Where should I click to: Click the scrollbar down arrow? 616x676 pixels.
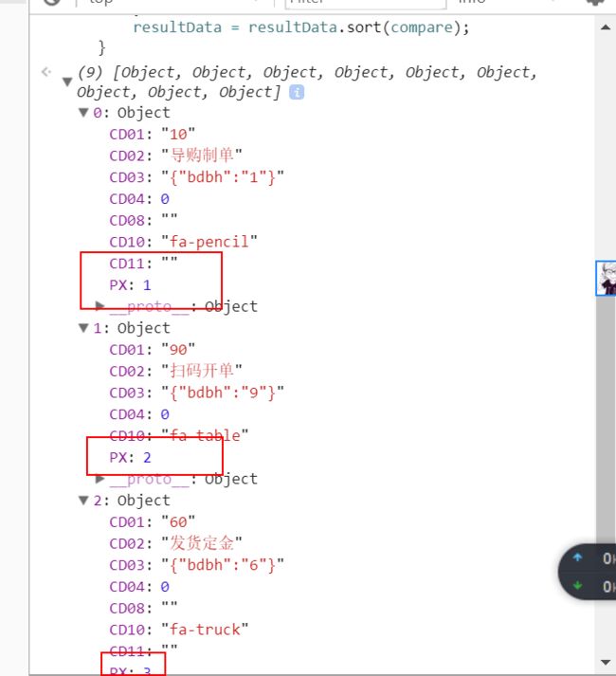coord(606,662)
